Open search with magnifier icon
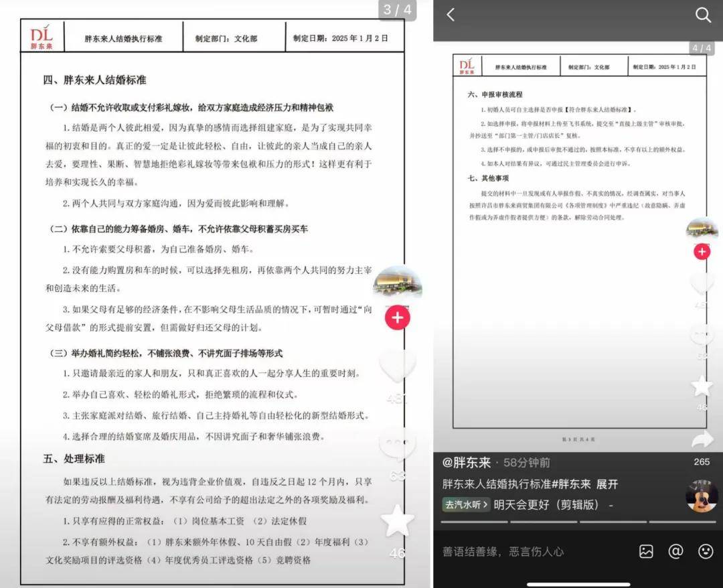The image size is (723, 588). (x=703, y=15)
